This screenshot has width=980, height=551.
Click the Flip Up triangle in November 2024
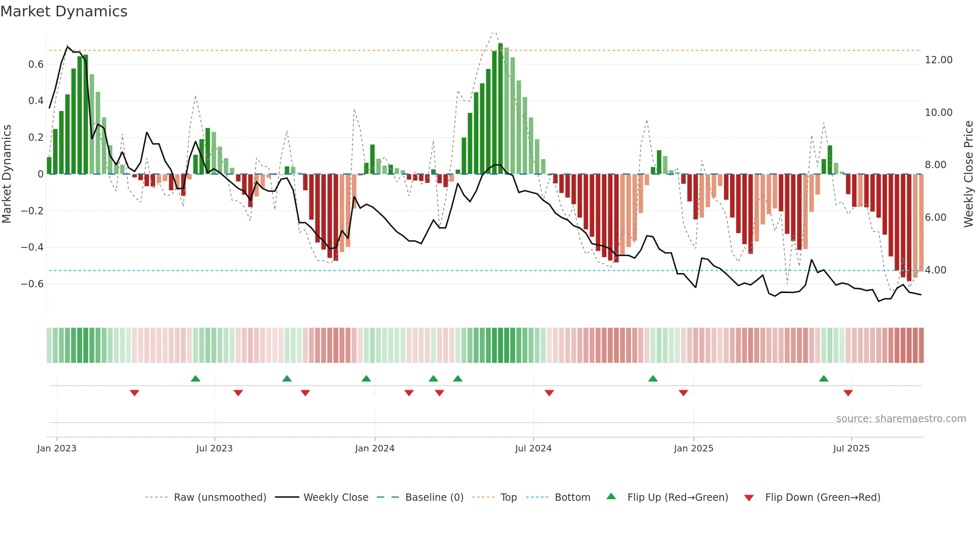coord(653,378)
